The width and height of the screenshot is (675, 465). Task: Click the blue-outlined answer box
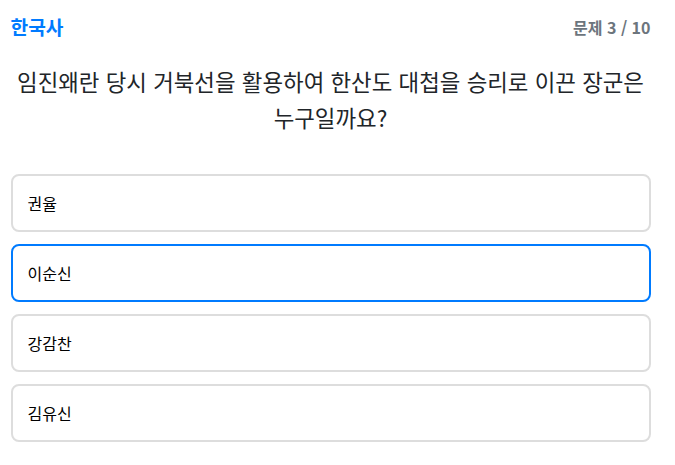click(330, 273)
